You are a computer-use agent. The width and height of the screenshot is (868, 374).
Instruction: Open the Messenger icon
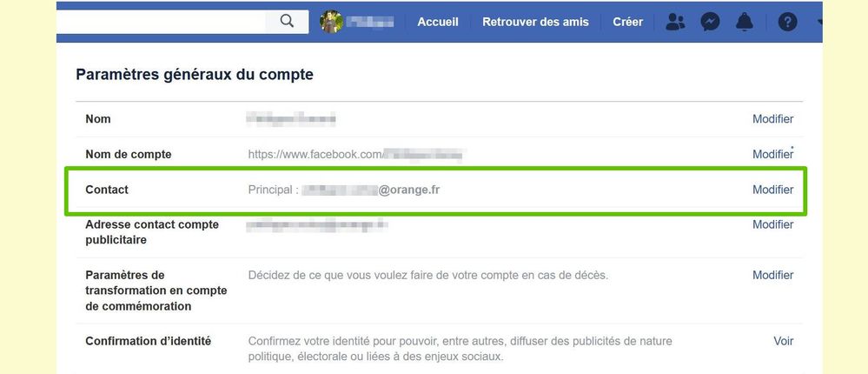(710, 22)
